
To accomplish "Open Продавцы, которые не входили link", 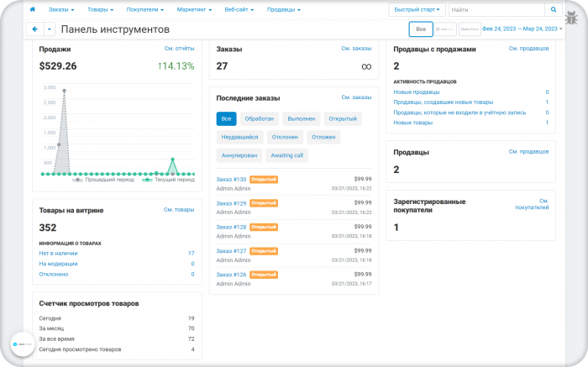I will tap(459, 113).
